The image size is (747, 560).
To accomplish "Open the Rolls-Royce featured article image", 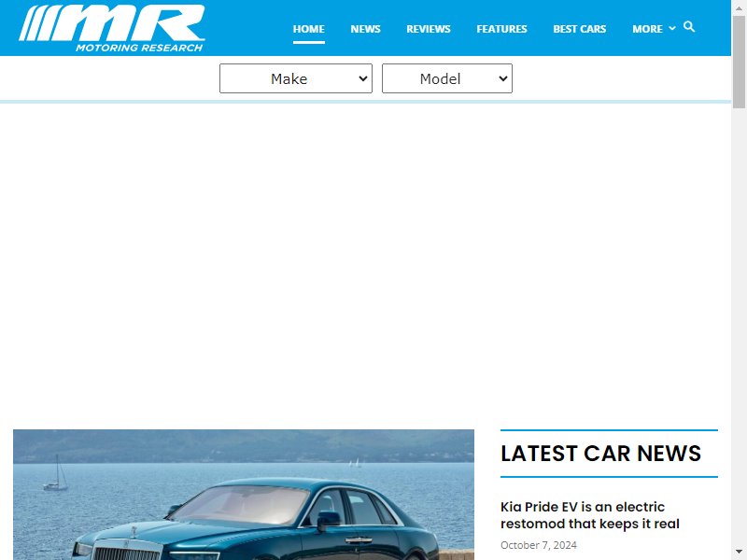I will coord(244,495).
